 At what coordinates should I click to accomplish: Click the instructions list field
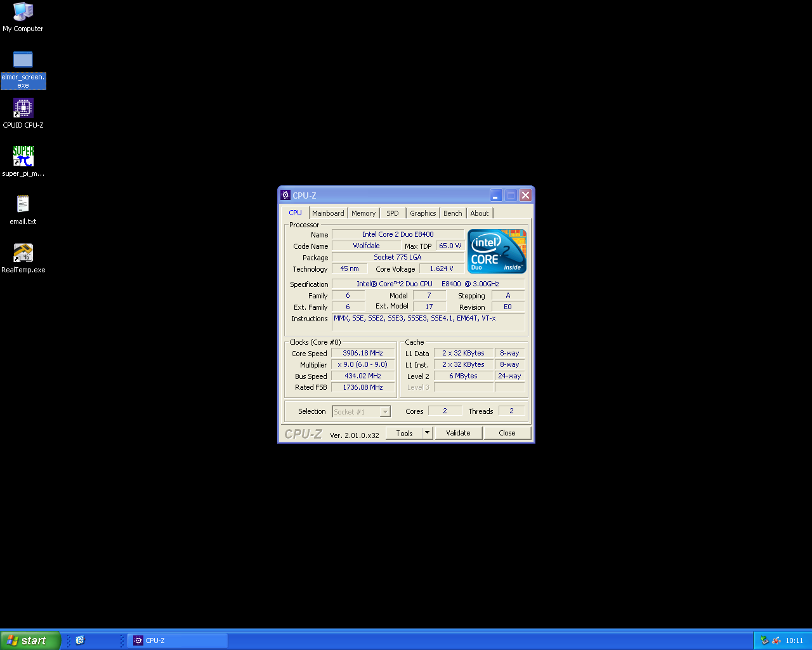428,322
